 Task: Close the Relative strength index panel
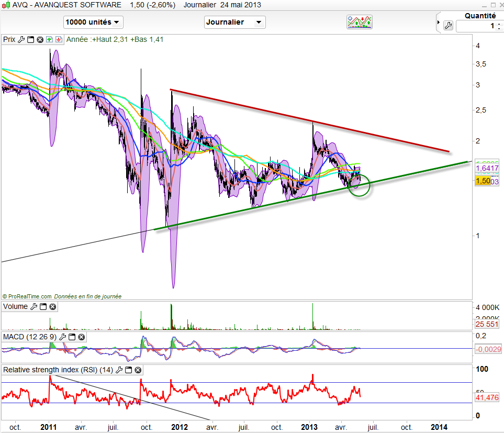[138, 370]
